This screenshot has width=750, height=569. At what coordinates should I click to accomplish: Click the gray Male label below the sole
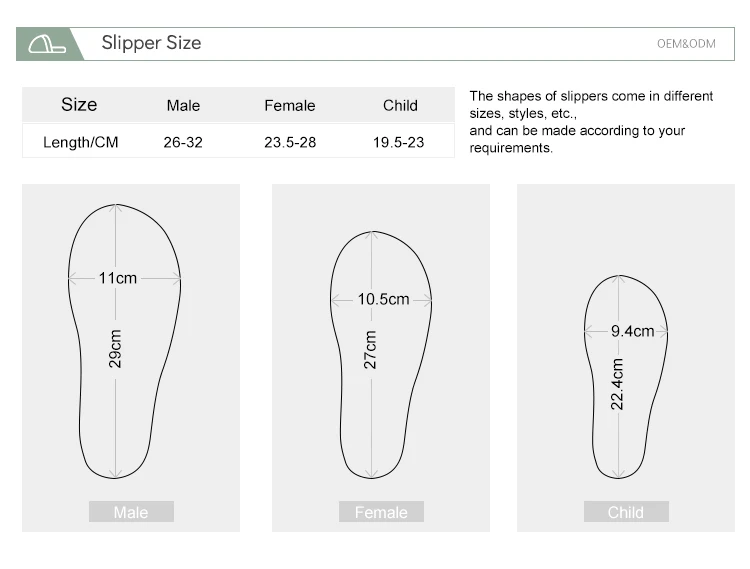131,512
